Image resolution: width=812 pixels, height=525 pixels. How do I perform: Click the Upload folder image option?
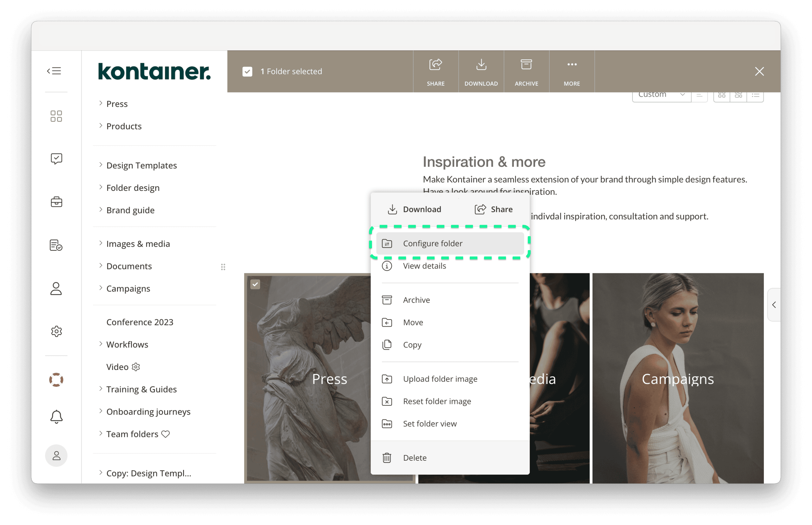[x=440, y=379]
